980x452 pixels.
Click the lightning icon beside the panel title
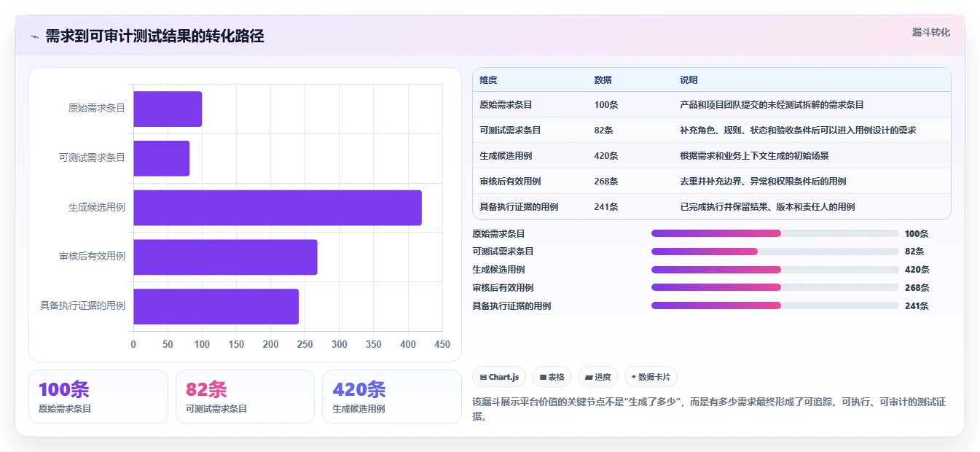point(34,36)
